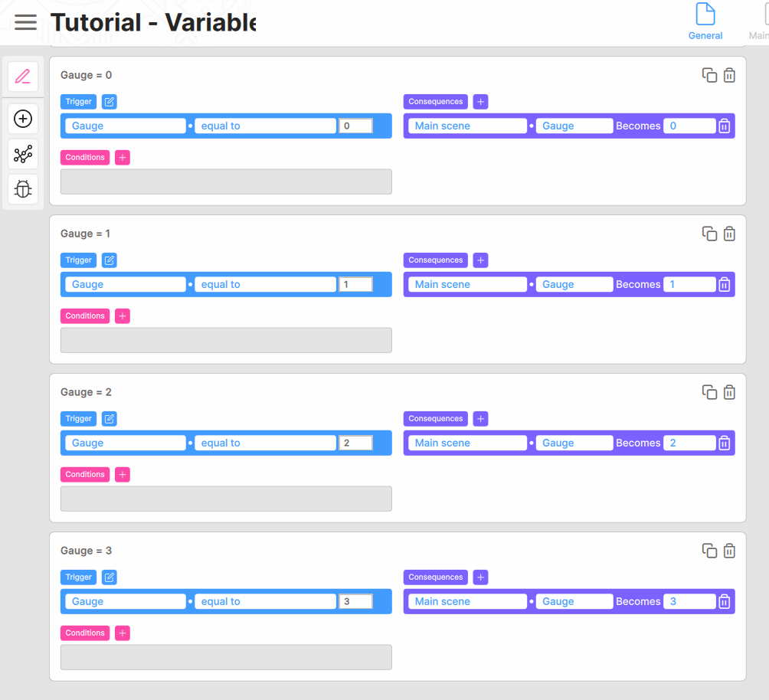Image resolution: width=769 pixels, height=700 pixels.
Task: Open the bug debug sidebar icon
Action: [23, 189]
